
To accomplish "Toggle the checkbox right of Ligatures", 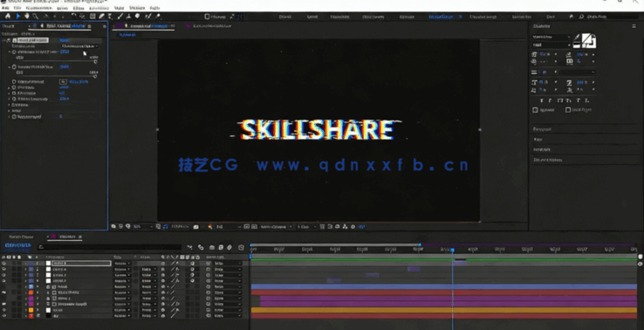I will coord(568,110).
